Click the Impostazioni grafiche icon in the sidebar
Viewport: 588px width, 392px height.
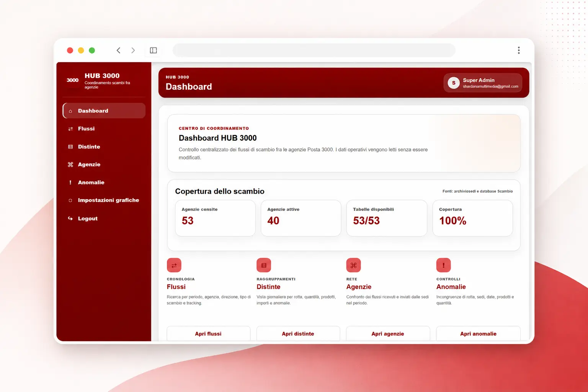pyautogui.click(x=70, y=200)
